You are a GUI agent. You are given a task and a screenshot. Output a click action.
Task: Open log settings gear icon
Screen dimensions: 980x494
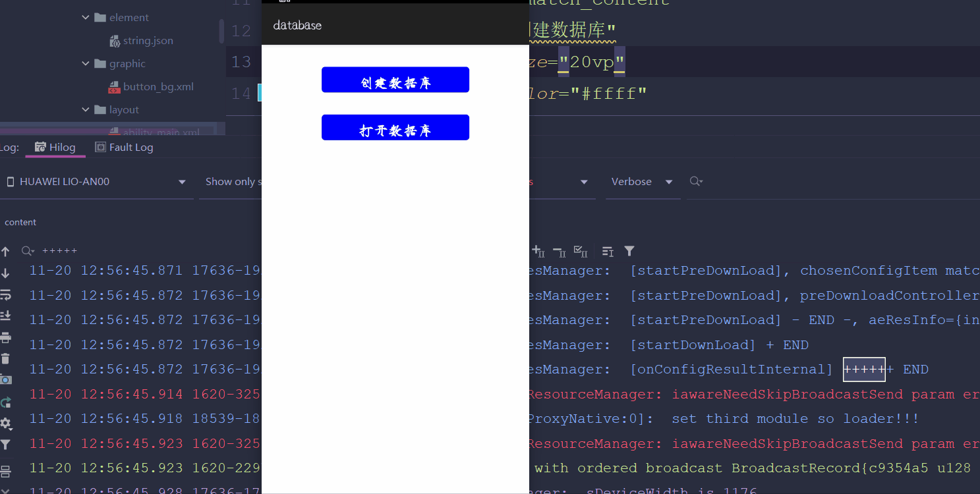pyautogui.click(x=5, y=424)
